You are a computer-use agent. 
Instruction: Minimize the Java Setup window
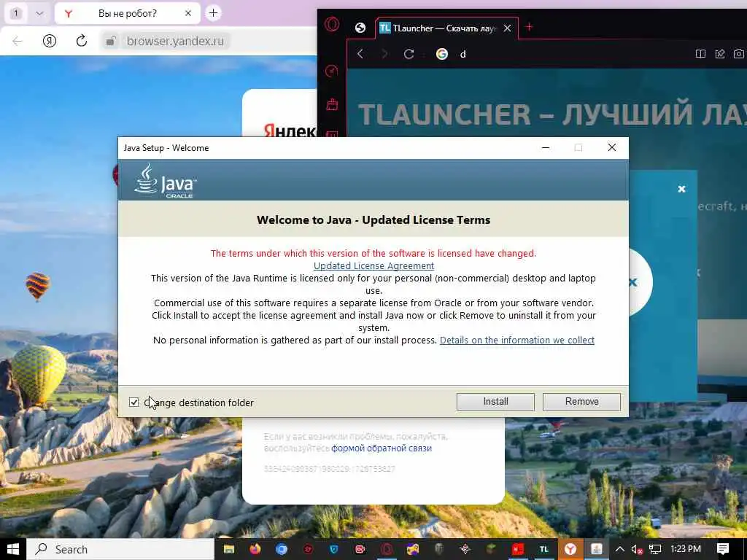pyautogui.click(x=546, y=147)
